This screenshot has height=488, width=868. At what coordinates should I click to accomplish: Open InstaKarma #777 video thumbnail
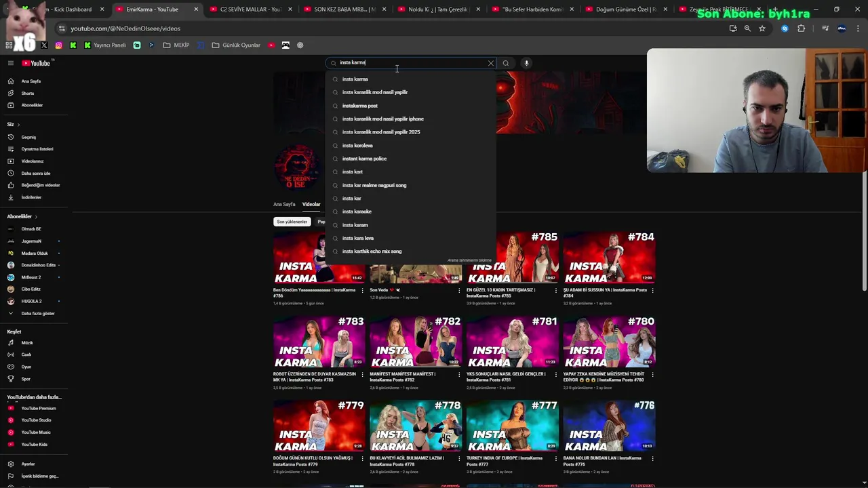click(x=513, y=426)
